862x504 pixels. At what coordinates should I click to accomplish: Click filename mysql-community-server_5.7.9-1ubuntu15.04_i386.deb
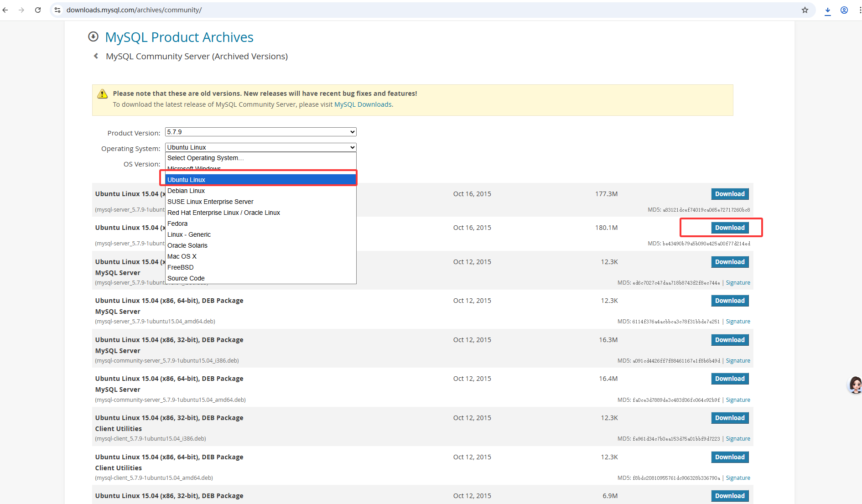pos(167,361)
